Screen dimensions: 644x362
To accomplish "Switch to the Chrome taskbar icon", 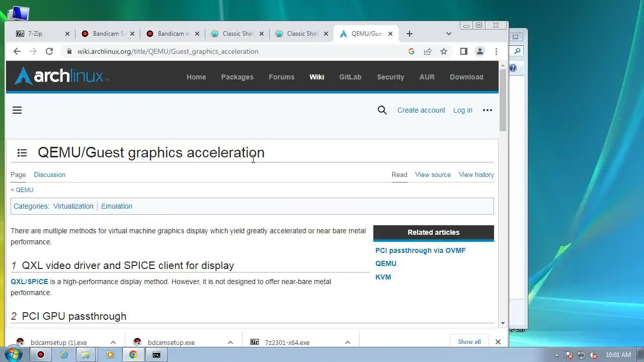I will click(x=133, y=354).
